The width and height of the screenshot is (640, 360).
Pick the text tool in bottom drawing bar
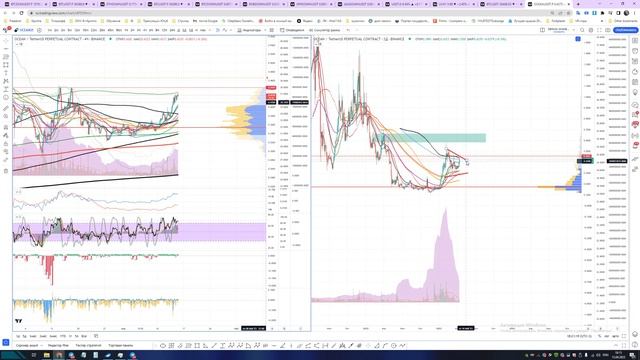click(x=222, y=346)
